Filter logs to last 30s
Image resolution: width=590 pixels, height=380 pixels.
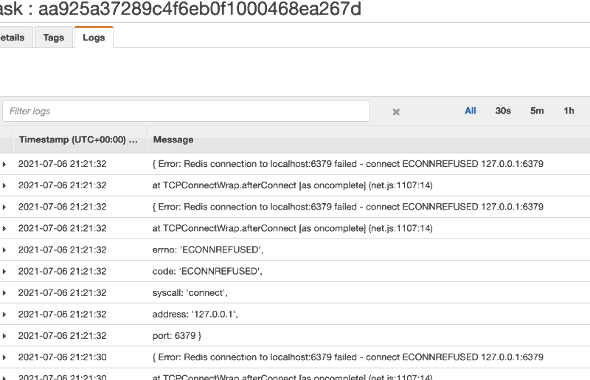(x=503, y=111)
